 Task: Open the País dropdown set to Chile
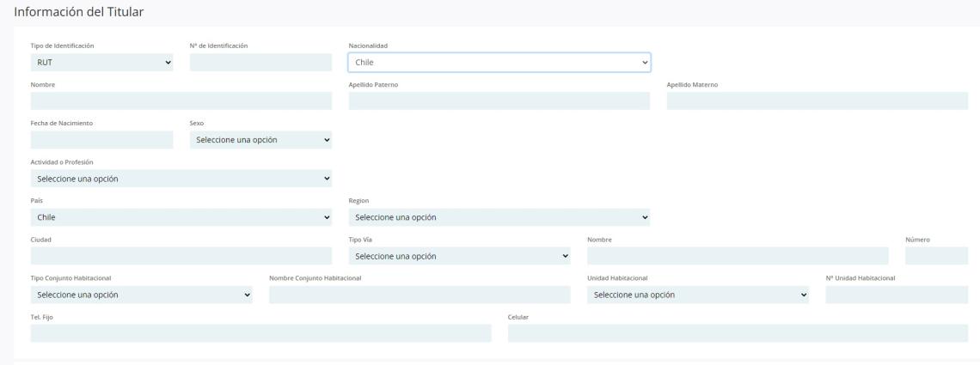pos(181,217)
